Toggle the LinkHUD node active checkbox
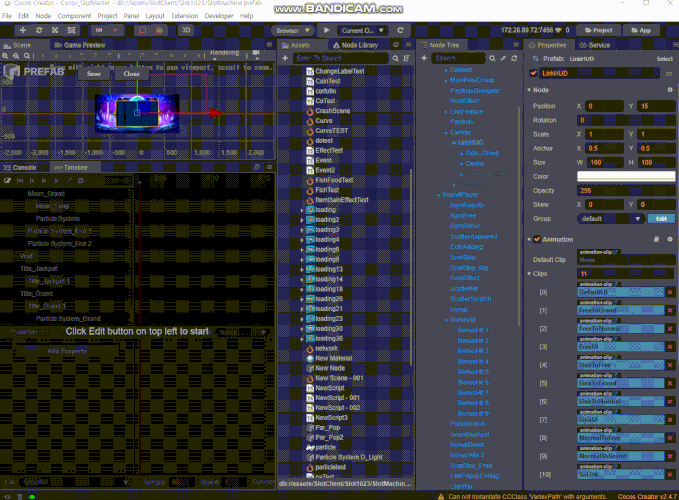 pos(534,73)
